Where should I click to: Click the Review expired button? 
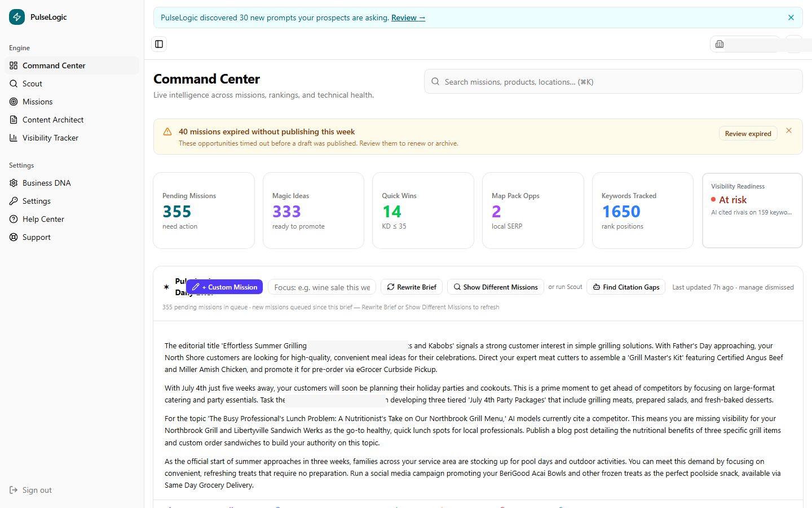[x=748, y=133]
